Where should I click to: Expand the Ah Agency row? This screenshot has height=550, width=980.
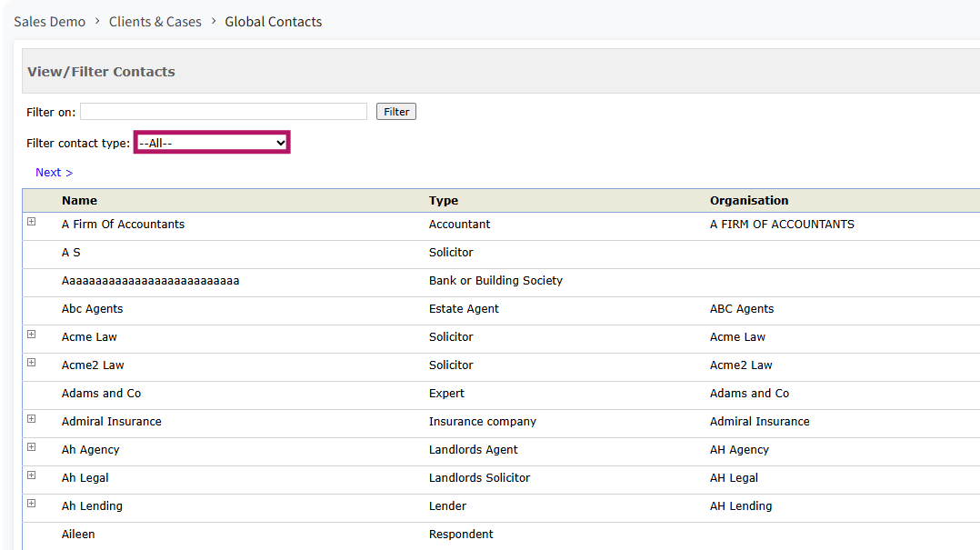pos(31,446)
